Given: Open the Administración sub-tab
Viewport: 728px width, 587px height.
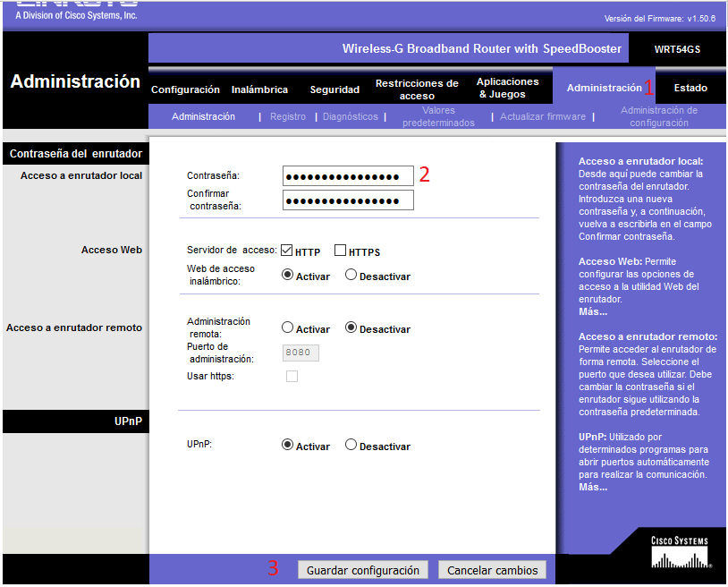Looking at the screenshot, I should [x=203, y=116].
